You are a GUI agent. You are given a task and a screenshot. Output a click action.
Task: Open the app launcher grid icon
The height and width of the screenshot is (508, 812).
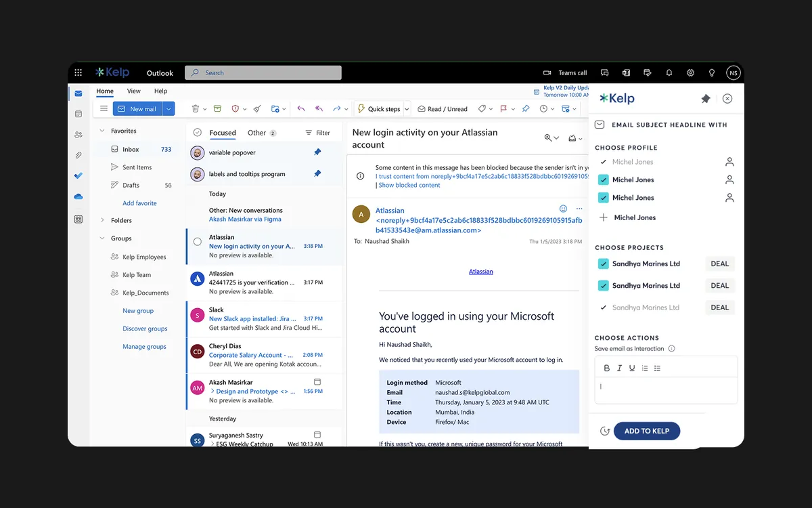click(78, 72)
